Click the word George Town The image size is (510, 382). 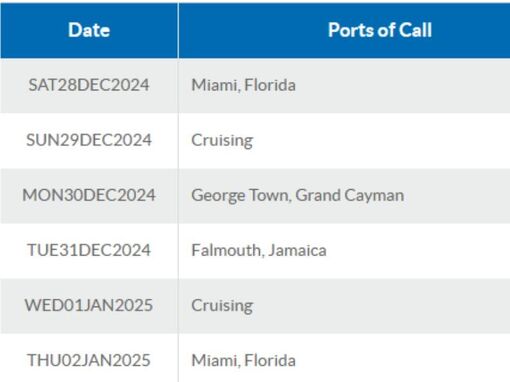click(x=241, y=196)
